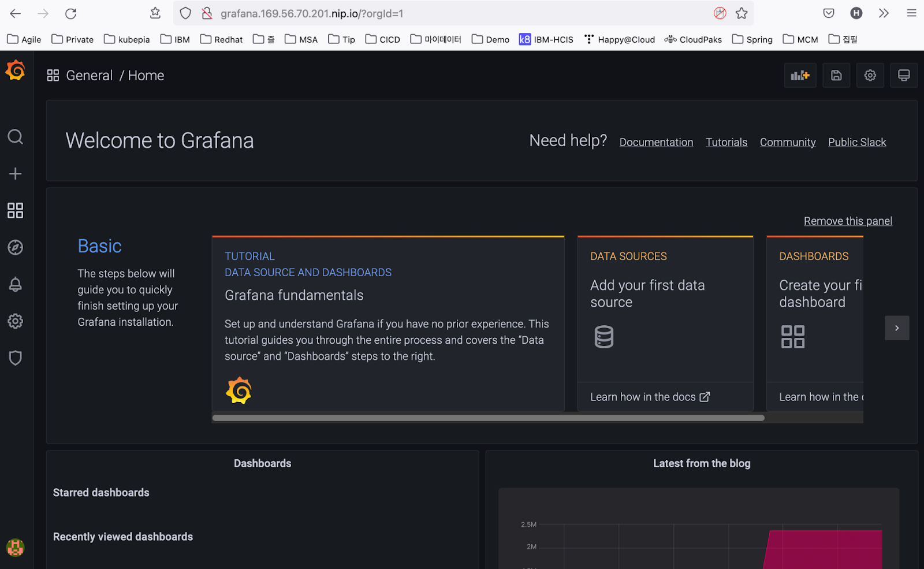This screenshot has height=569, width=924.
Task: Click the Grafana logo in tutorial card
Action: [x=239, y=391]
